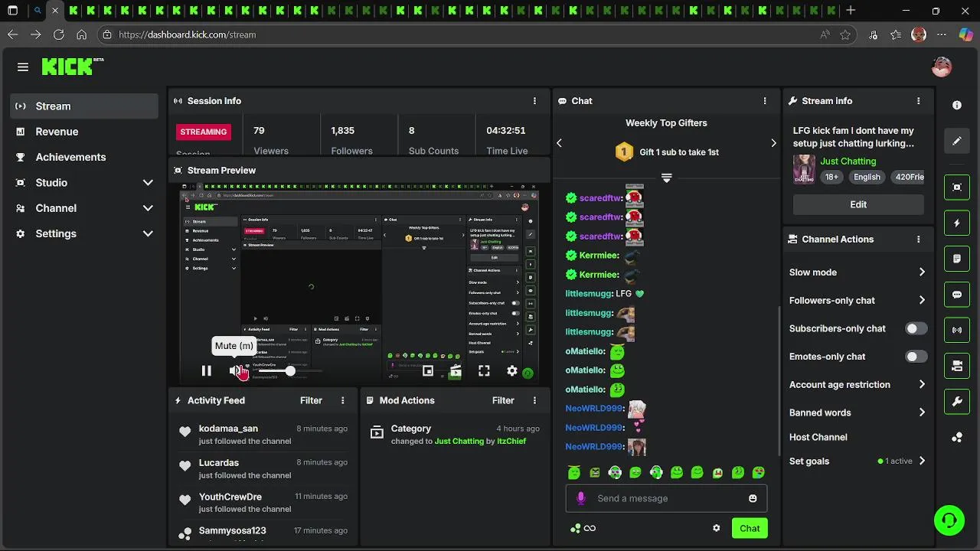This screenshot has height=551, width=980.
Task: Open the green headset support button
Action: [949, 520]
